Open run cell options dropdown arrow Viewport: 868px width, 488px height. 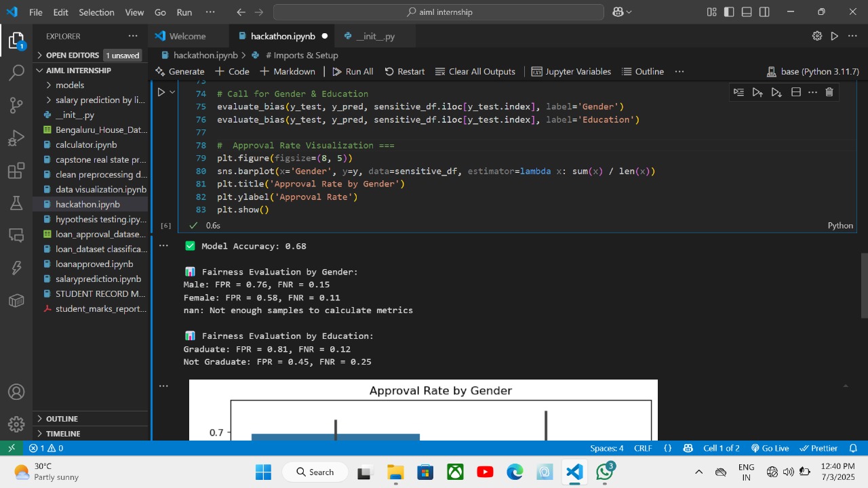(172, 92)
